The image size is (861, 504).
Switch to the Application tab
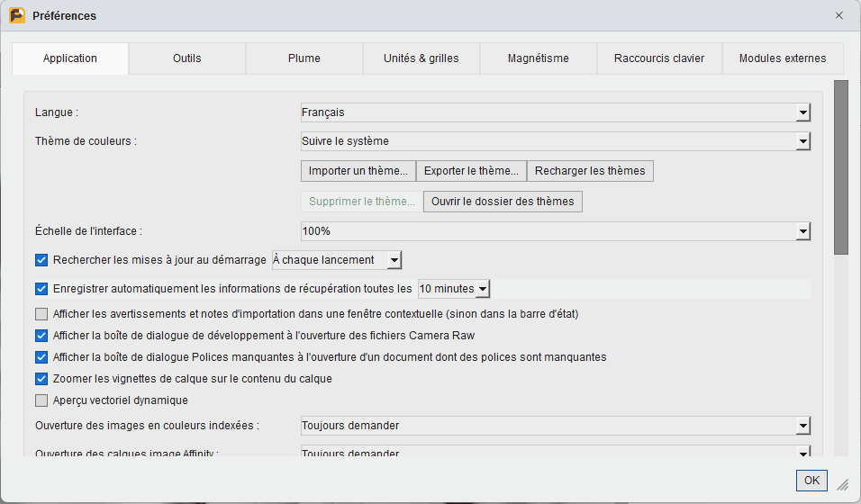click(x=70, y=58)
